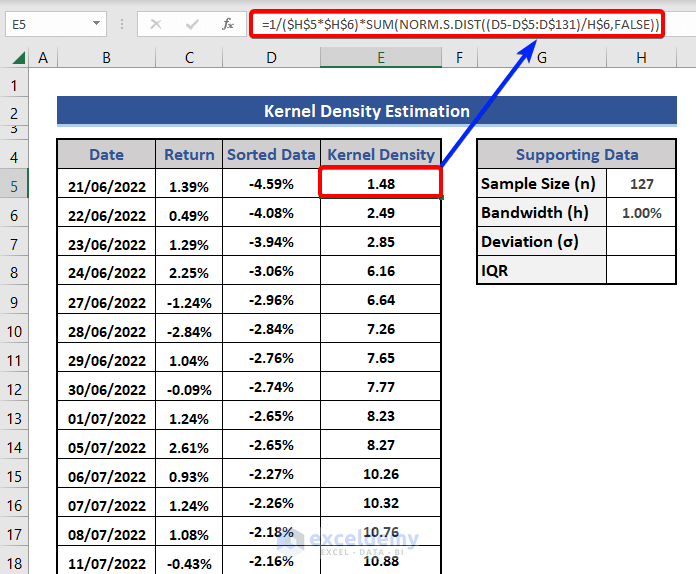Click the IQR label cell
This screenshot has height=574, width=696.
(x=542, y=270)
